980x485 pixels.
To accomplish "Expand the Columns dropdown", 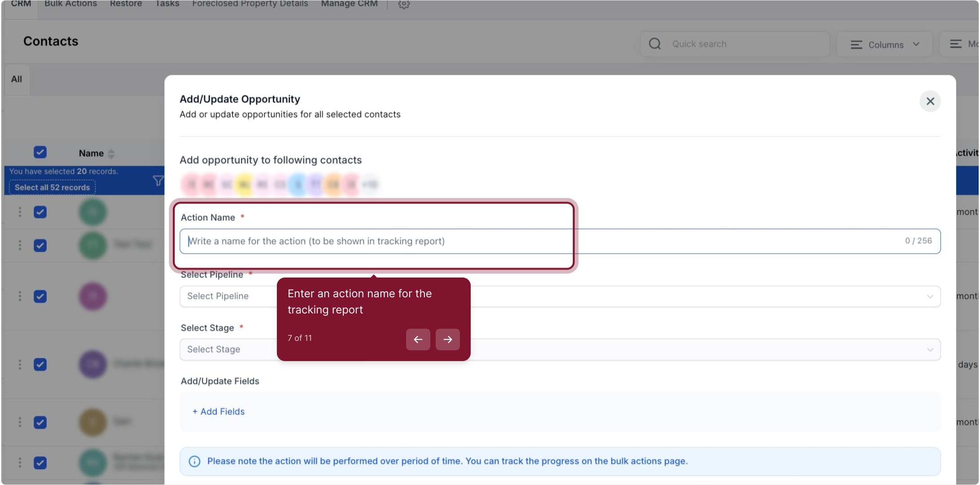I will pos(884,44).
